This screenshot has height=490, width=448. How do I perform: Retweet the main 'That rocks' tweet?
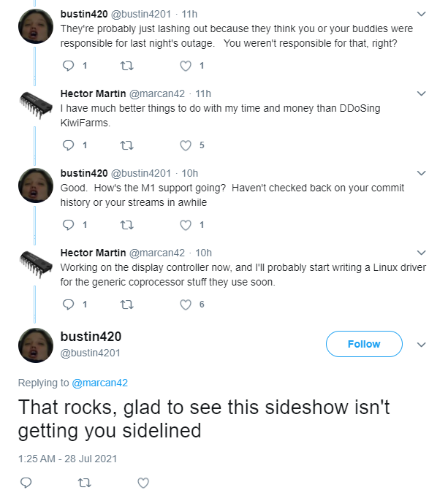pyautogui.click(x=85, y=483)
